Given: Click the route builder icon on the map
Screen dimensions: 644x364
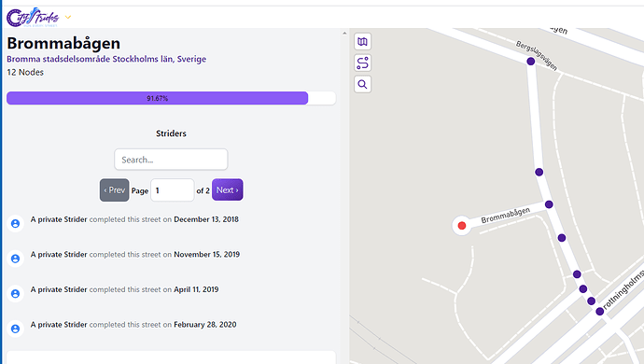Looking at the screenshot, I should tap(363, 63).
